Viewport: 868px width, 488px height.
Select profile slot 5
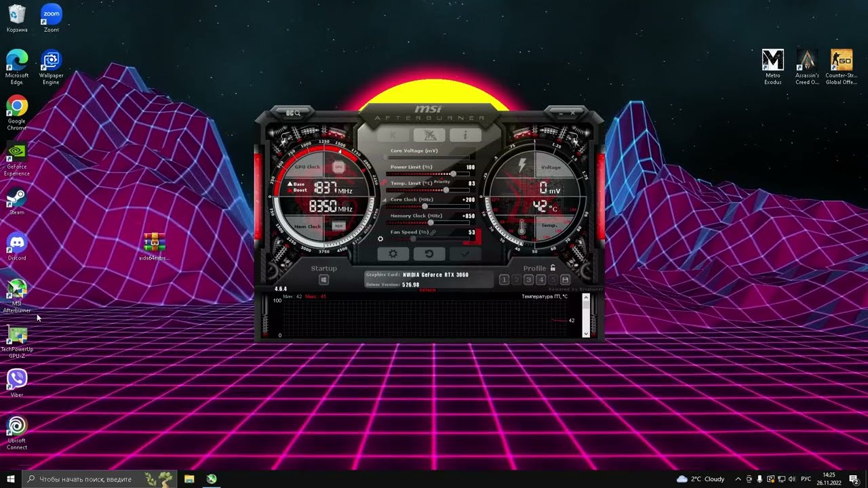click(x=553, y=279)
